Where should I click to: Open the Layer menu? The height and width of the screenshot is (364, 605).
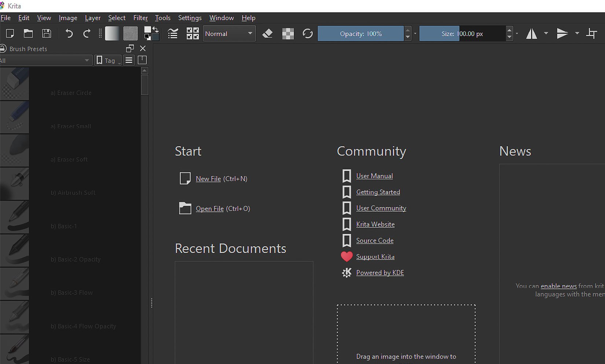[93, 18]
